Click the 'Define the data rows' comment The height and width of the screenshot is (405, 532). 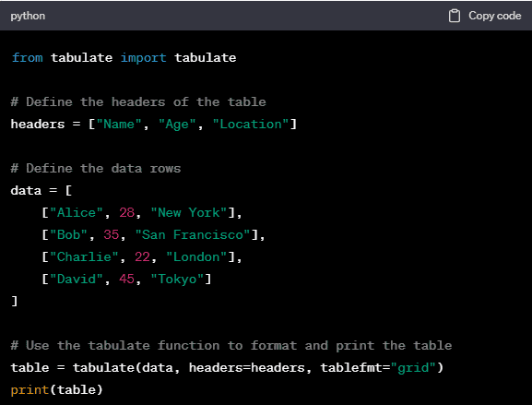pyautogui.click(x=96, y=169)
